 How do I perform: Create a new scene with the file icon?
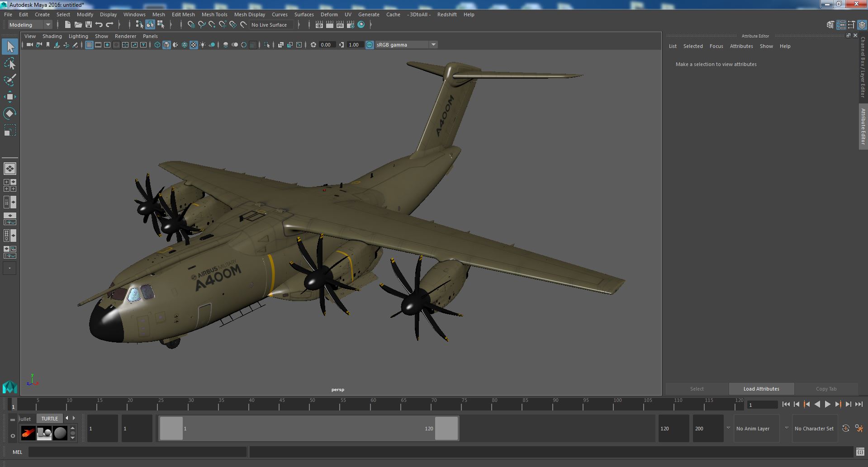[67, 25]
